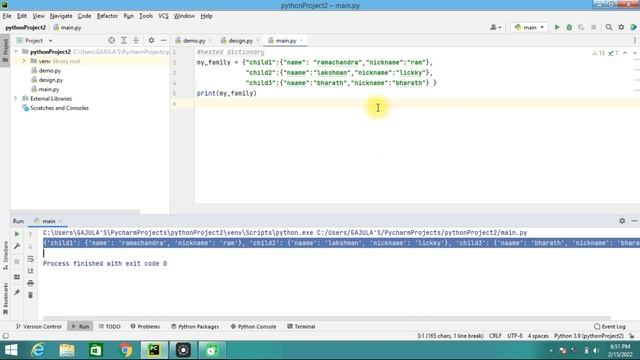Rerun main using Run panel play icon

pos(17,234)
